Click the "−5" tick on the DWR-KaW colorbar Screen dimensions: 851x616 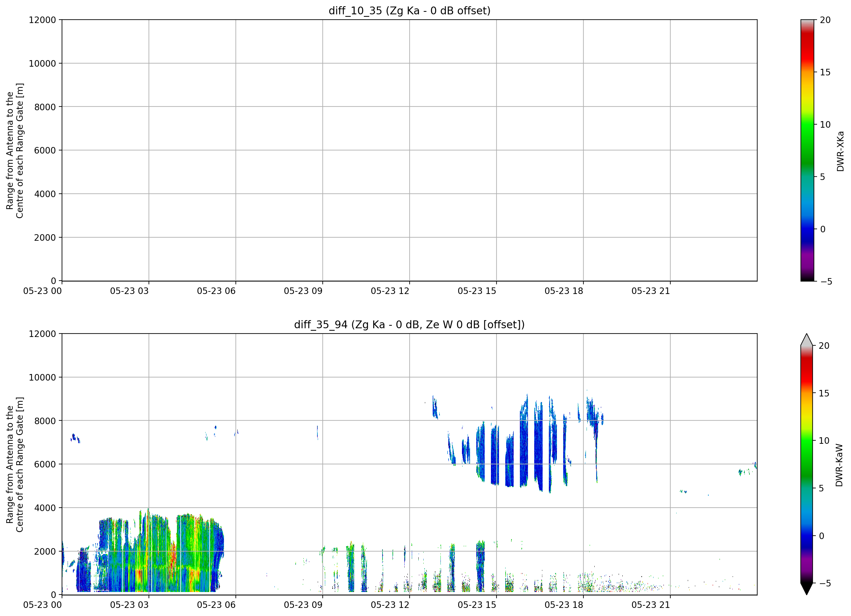point(824,583)
